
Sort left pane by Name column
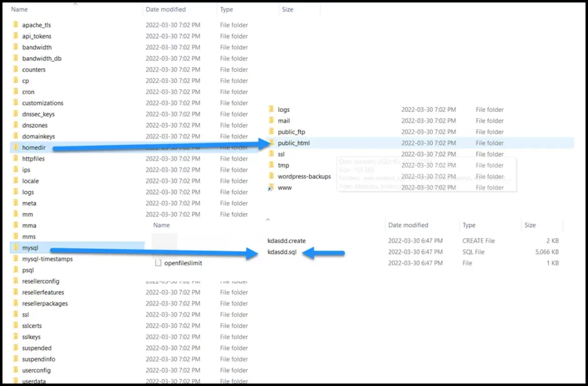[20, 9]
